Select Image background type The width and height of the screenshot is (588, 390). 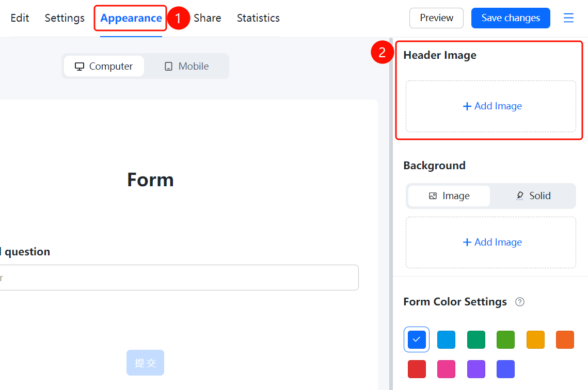(449, 196)
